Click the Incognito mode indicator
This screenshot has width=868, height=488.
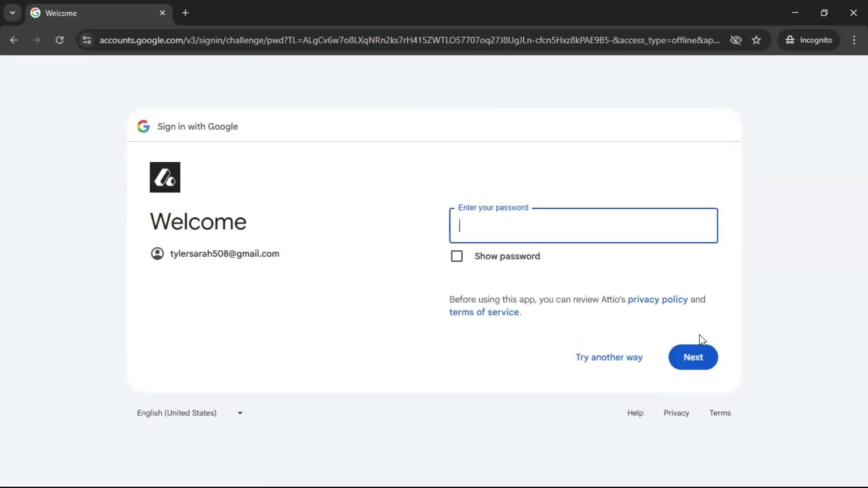(809, 40)
